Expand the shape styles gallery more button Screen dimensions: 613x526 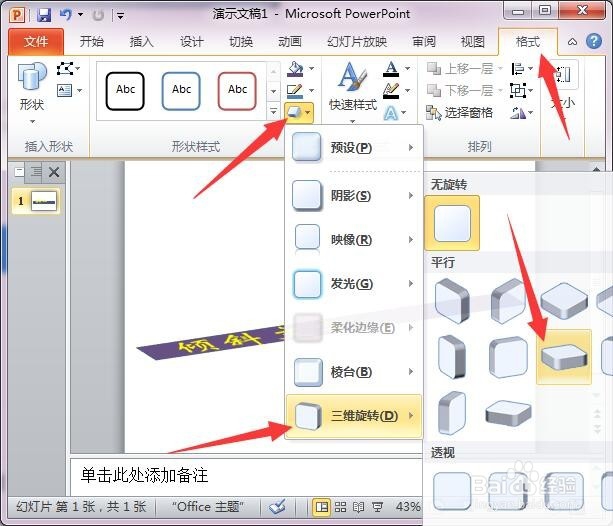pyautogui.click(x=274, y=112)
